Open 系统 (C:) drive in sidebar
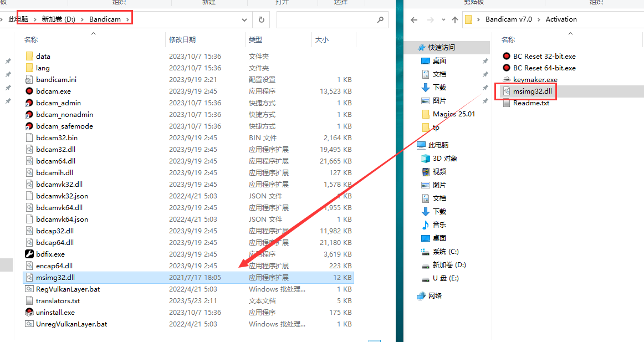Screen dimensions: 644x342 click(x=445, y=252)
